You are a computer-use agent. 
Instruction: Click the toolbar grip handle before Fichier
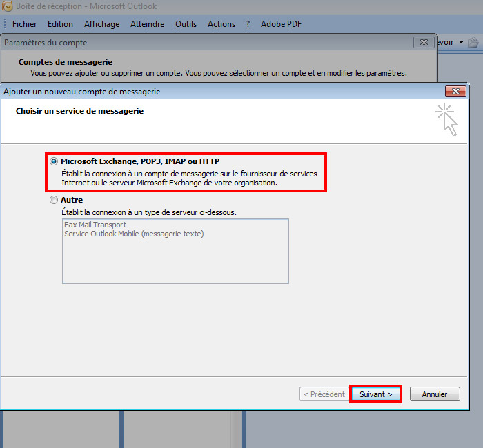5,24
